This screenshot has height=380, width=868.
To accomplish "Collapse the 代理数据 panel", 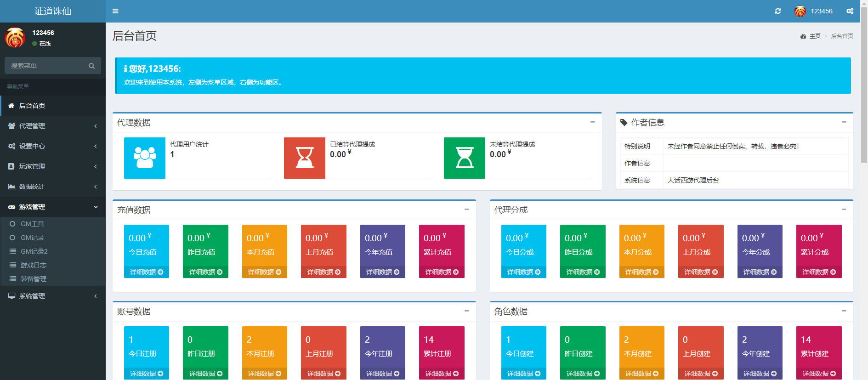I will pos(592,122).
